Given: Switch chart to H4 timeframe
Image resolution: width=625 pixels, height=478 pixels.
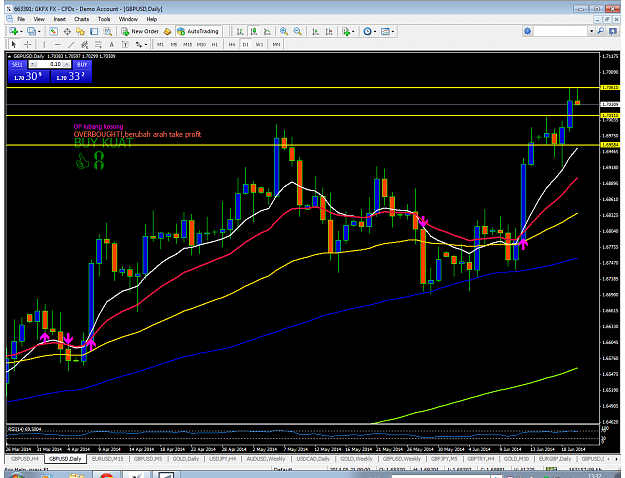Looking at the screenshot, I should point(232,45).
